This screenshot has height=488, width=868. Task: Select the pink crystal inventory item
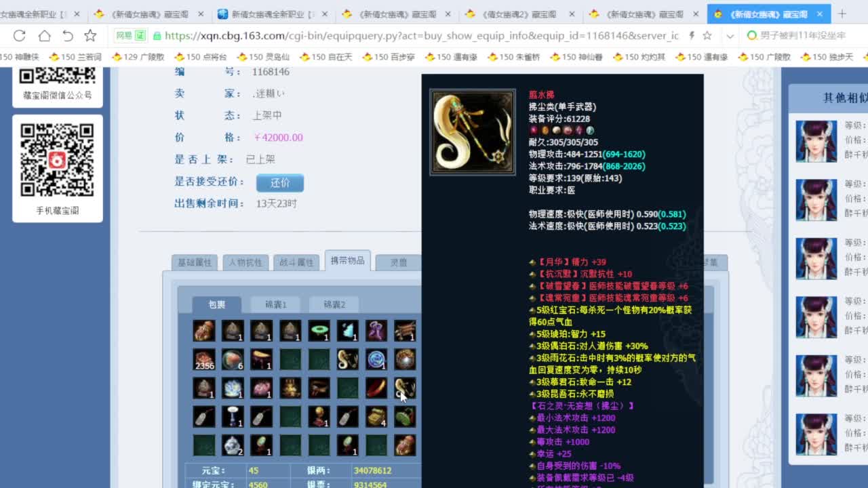(262, 388)
